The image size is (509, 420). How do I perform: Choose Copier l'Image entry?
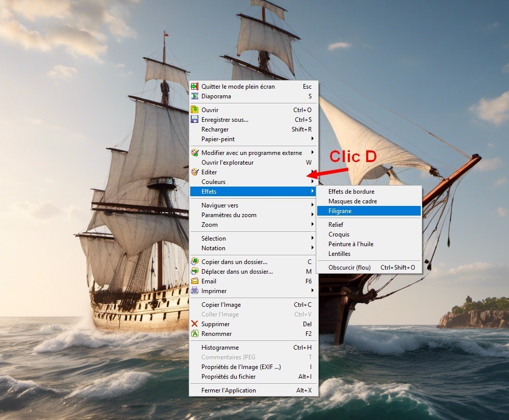click(253, 304)
